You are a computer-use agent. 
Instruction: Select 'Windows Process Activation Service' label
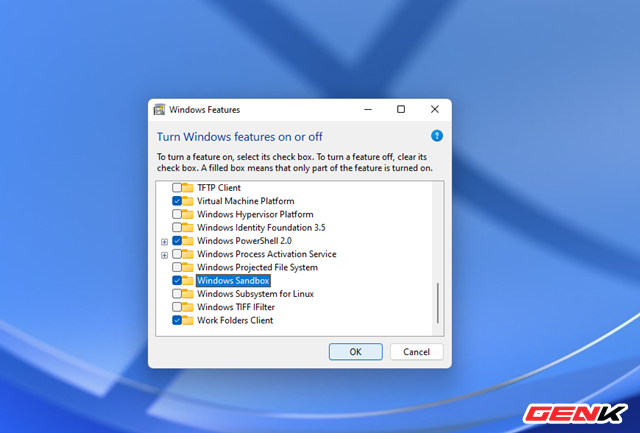[267, 254]
